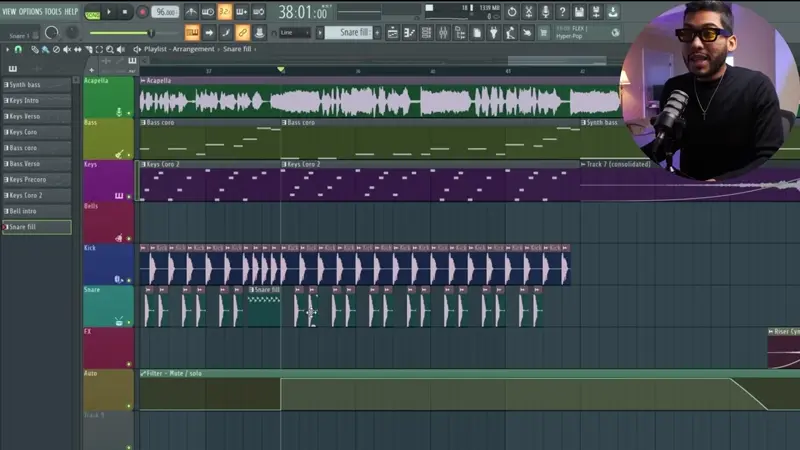Open the playlist options menu arrow
This screenshot has height=450, width=800.
7,49
